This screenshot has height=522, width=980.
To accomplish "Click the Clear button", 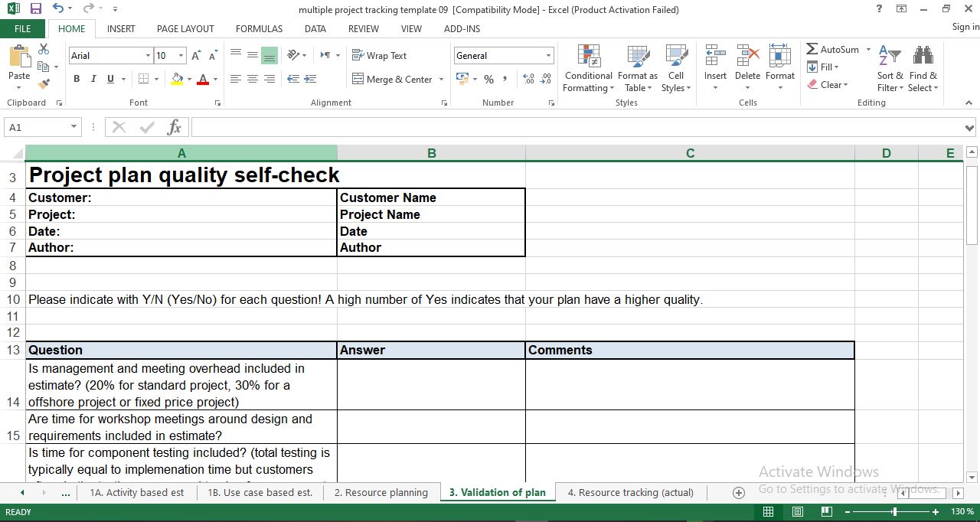I will tap(828, 84).
